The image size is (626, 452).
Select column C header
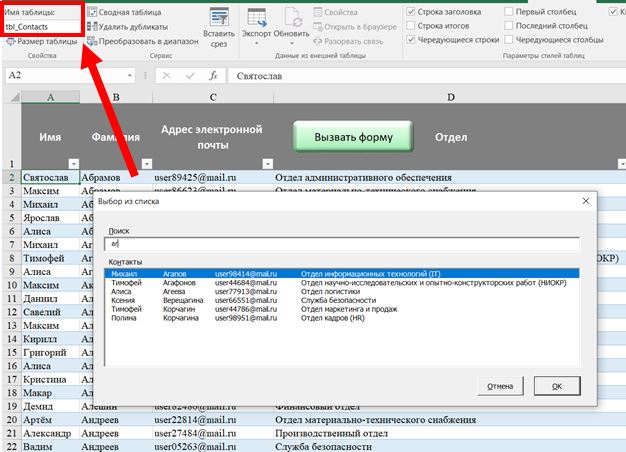(213, 97)
